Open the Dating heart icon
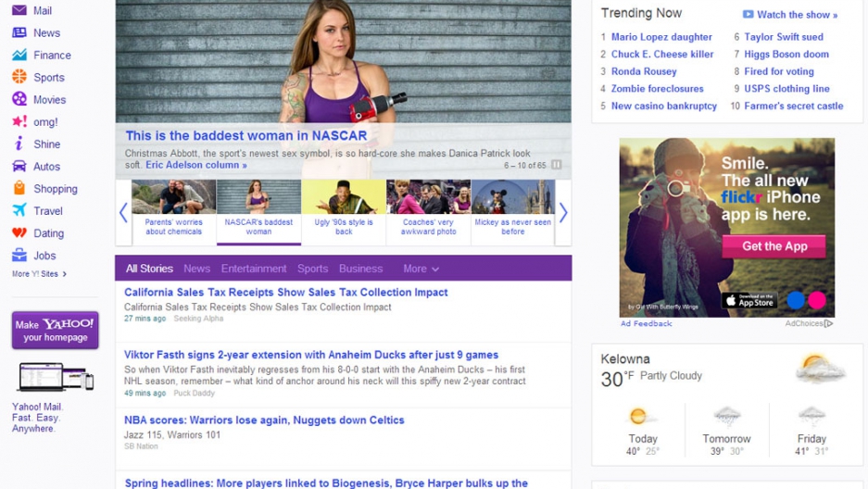Image resolution: width=868 pixels, height=489 pixels. coord(19,232)
